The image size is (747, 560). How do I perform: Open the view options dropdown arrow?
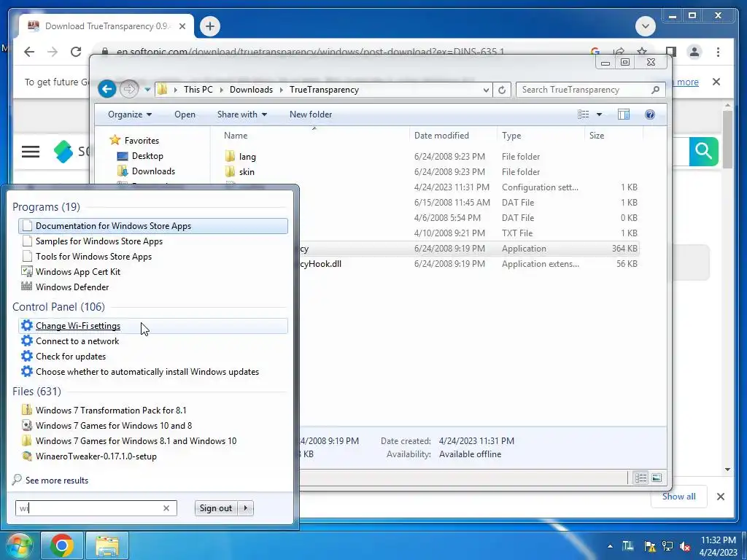(600, 114)
